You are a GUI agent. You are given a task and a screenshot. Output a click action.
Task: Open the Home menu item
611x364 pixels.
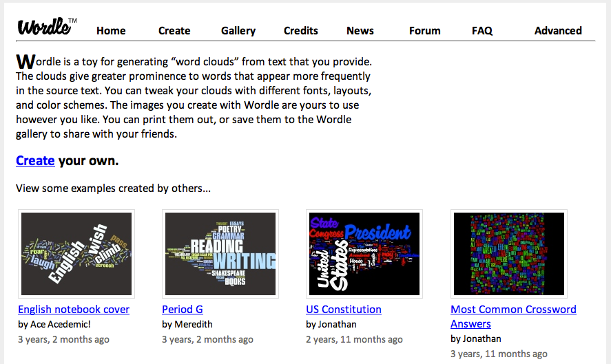click(x=111, y=31)
